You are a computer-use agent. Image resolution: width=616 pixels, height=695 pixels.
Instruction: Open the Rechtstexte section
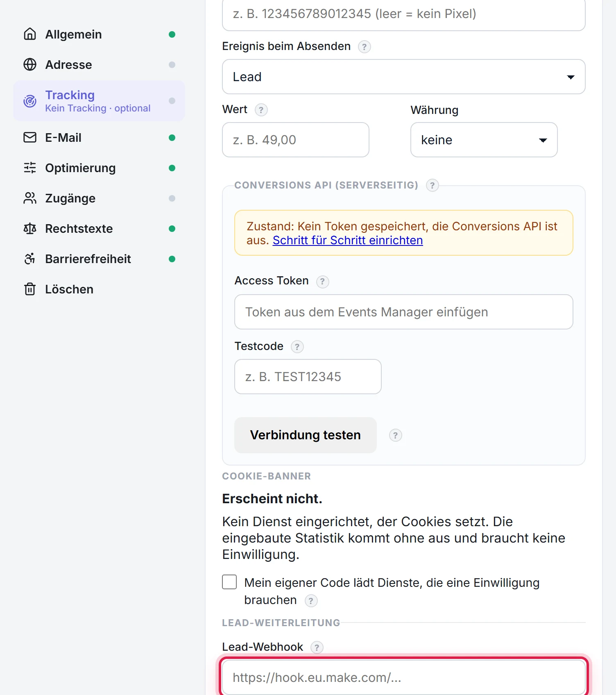point(99,228)
